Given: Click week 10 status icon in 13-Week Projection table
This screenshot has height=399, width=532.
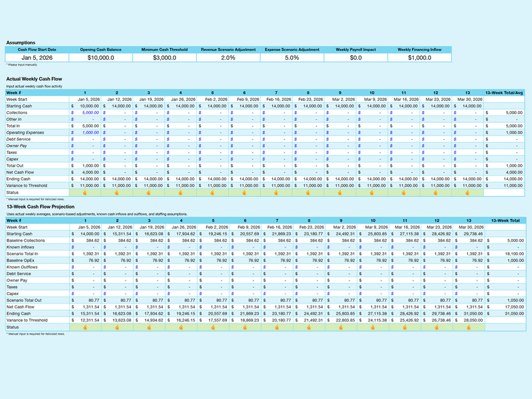Looking at the screenshot, I should click(x=373, y=327).
